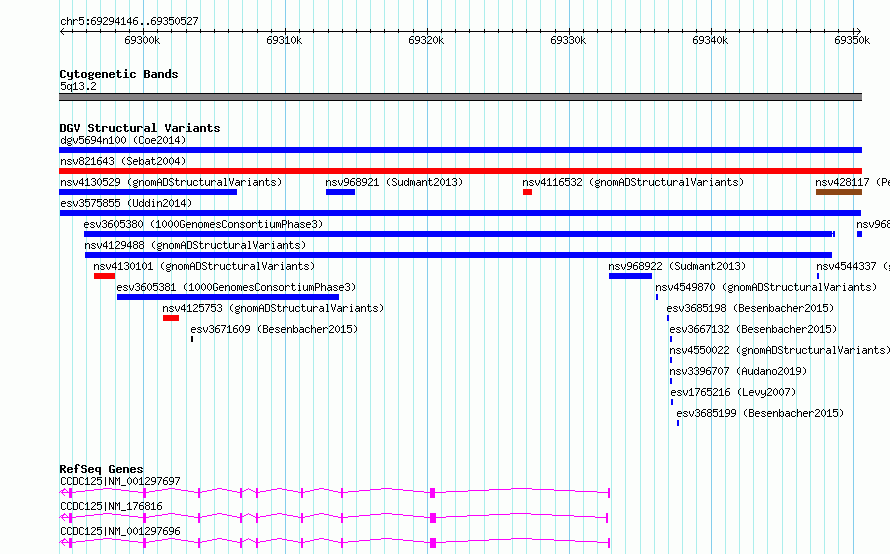Click the esv3575855 (Uddin2014) label
This screenshot has width=890, height=554.
click(126, 203)
